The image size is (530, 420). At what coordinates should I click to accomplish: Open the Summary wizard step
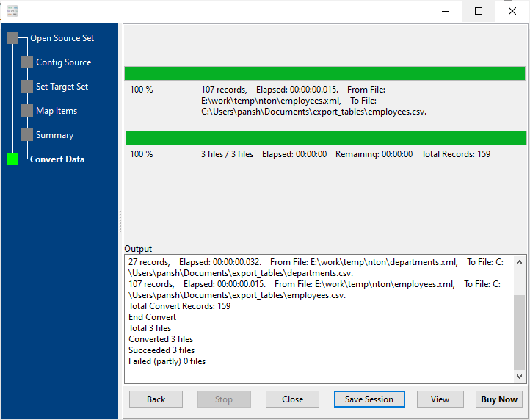point(54,135)
